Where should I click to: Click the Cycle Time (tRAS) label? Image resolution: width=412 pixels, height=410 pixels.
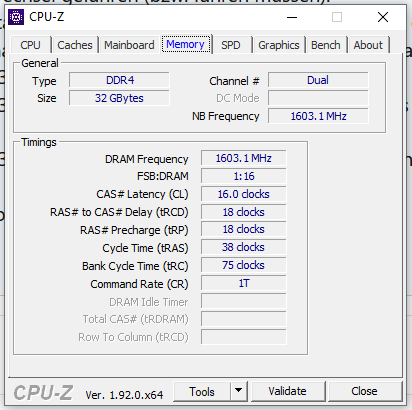[x=145, y=248]
